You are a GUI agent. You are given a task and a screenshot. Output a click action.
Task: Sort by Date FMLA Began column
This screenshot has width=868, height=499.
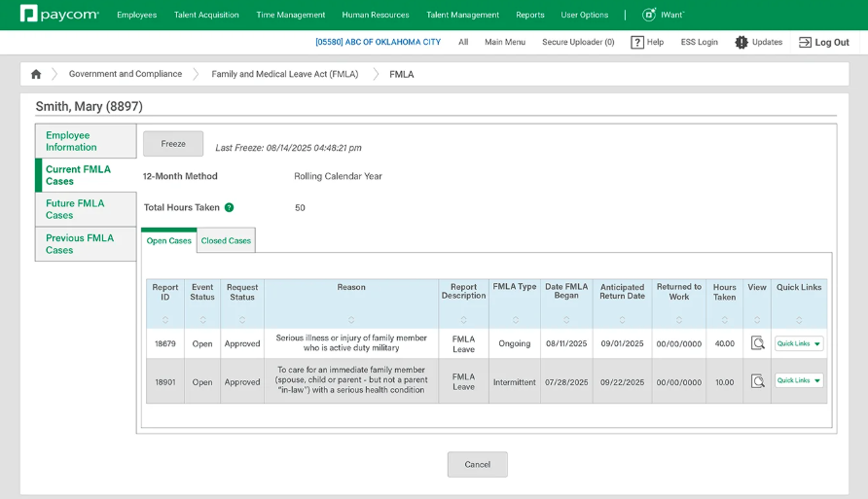[566, 320]
